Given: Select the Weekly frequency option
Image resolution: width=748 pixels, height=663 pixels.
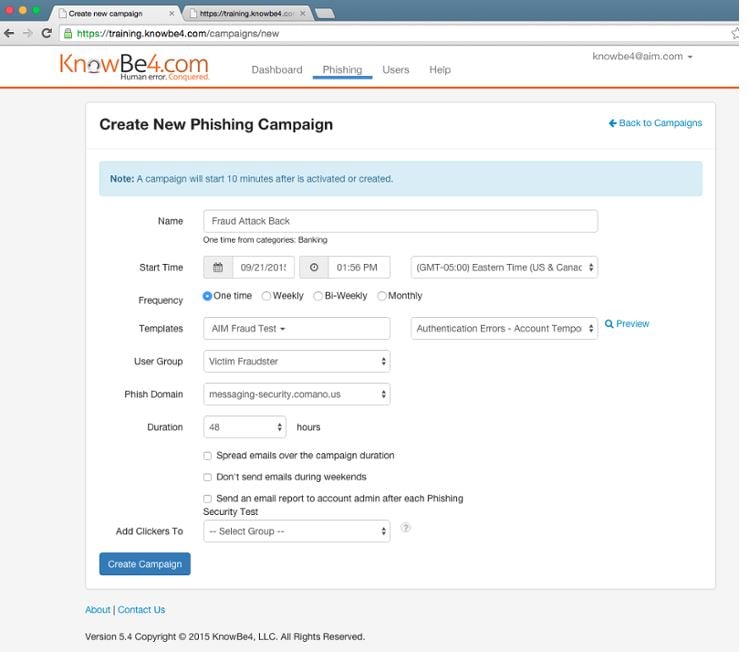Looking at the screenshot, I should coord(266,296).
